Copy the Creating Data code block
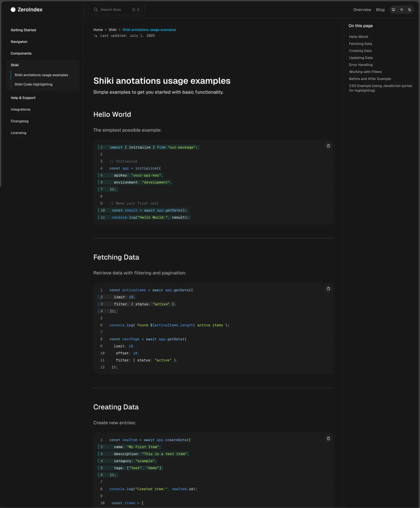The width and height of the screenshot is (420, 508). pos(328,439)
